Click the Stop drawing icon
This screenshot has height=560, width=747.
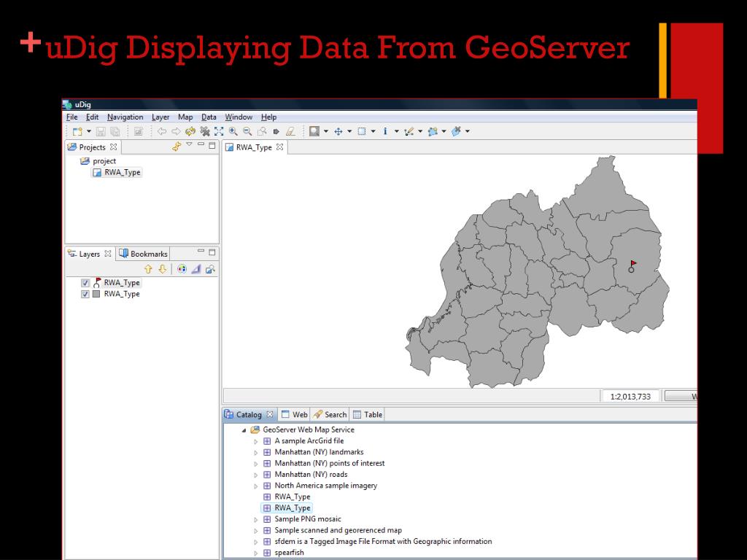(x=205, y=131)
